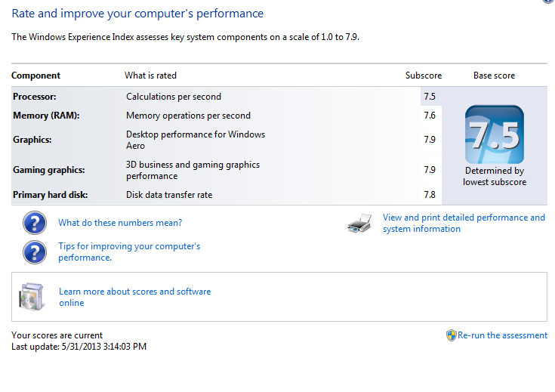Click the 'Last update: 5/31/2013 3:14:03 PM' text
555x392 pixels.
click(79, 347)
